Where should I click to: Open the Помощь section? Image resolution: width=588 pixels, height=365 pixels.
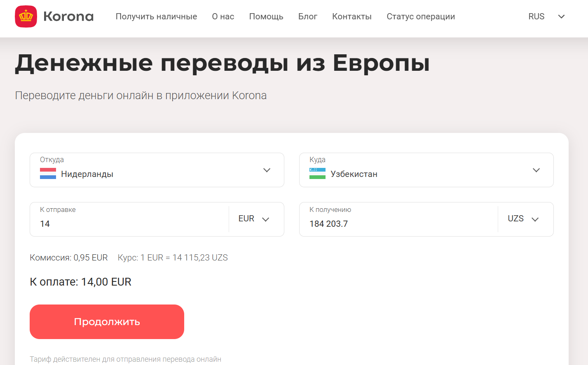click(x=266, y=16)
